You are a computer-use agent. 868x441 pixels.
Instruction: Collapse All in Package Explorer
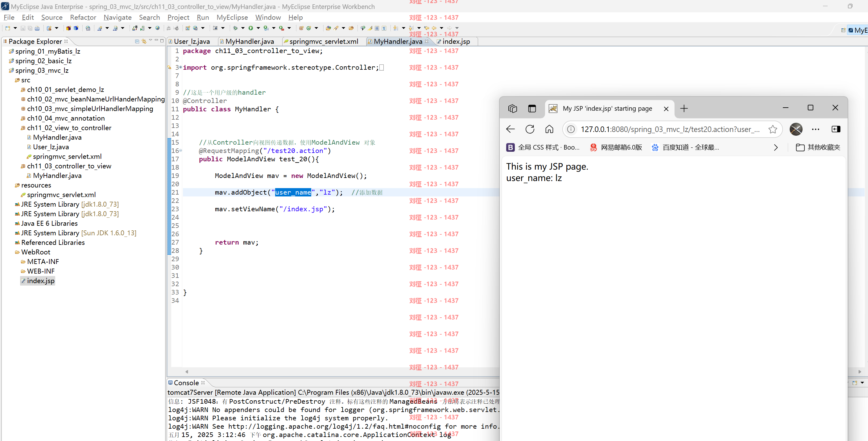pyautogui.click(x=137, y=41)
